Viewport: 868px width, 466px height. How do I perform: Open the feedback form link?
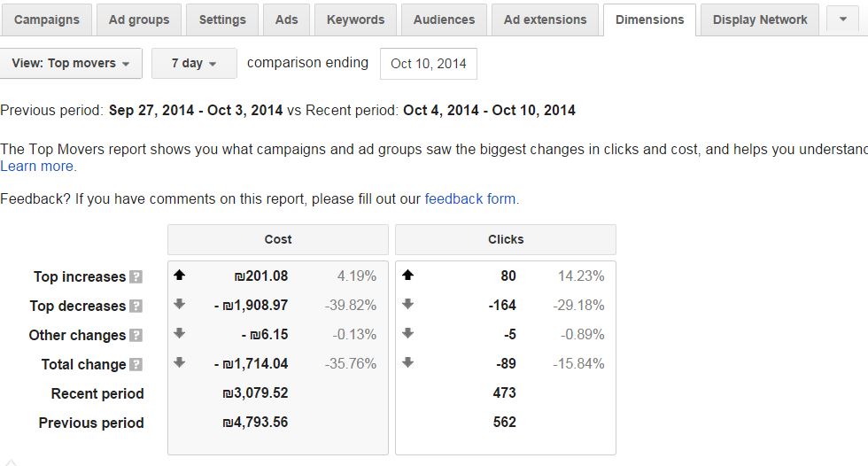coord(469,199)
